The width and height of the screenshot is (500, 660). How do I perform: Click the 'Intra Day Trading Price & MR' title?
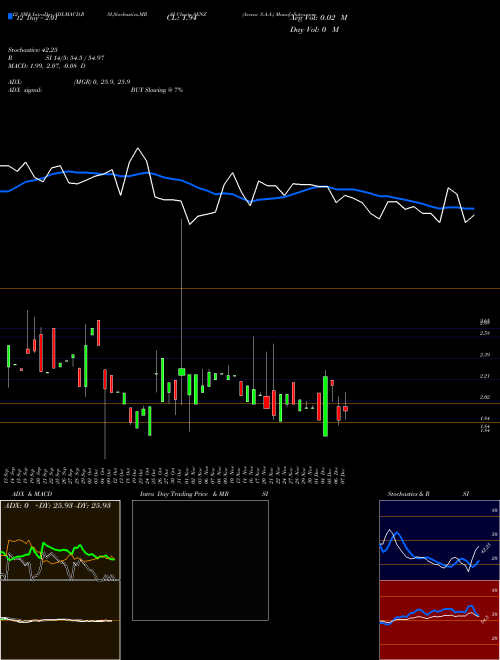184,494
